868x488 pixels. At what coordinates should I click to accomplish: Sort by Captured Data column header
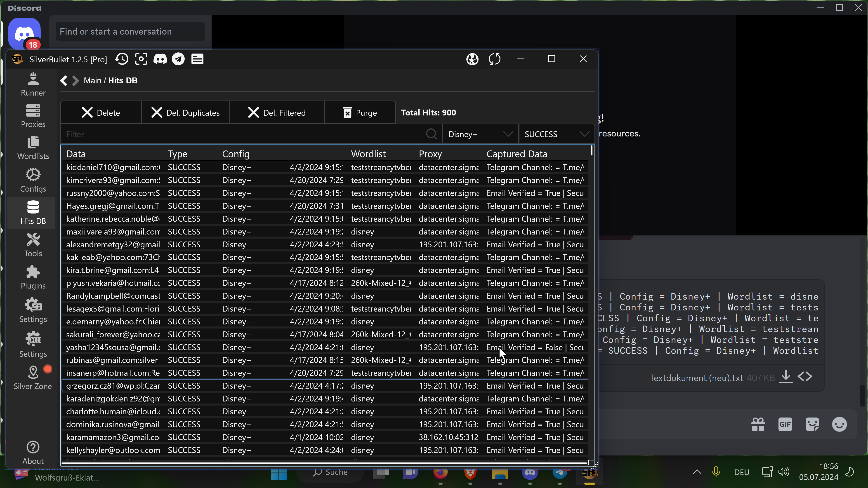(x=517, y=154)
